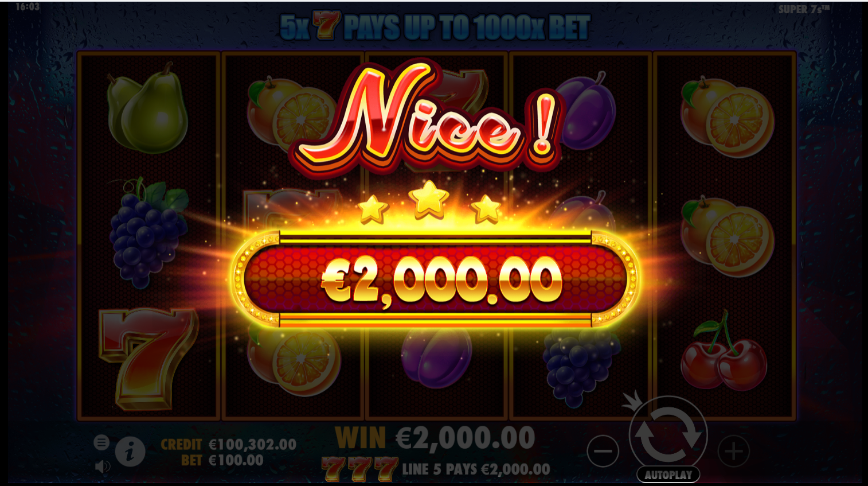Click the credit amount €100,302.00
This screenshot has width=868, height=486.
tap(253, 444)
